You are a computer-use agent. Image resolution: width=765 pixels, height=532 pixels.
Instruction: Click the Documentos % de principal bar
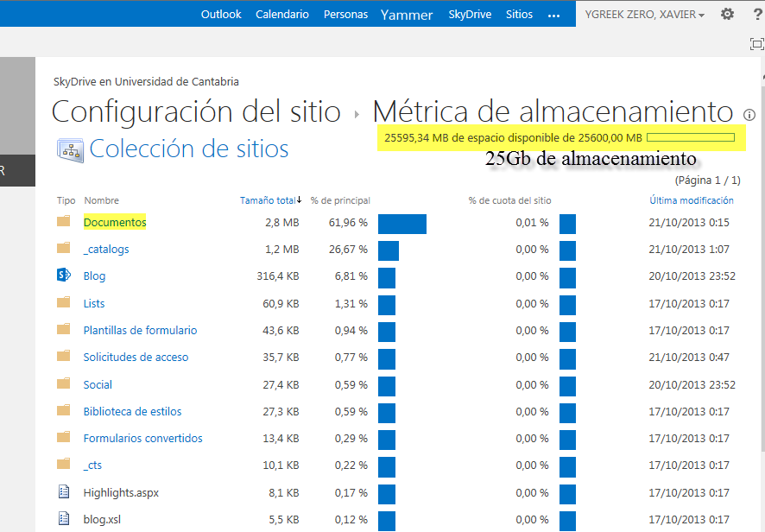tap(402, 224)
